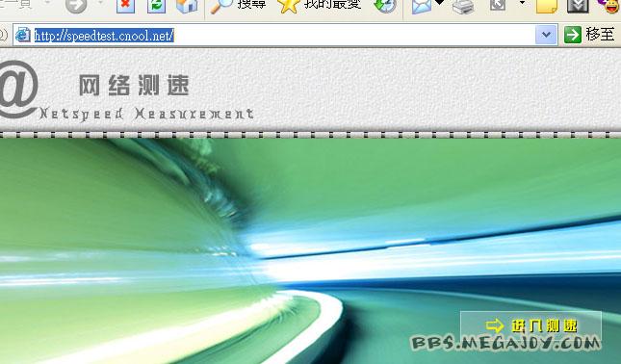Click the Mail envelope icon
Image resolution: width=621 pixels, height=364 pixels.
422,6
